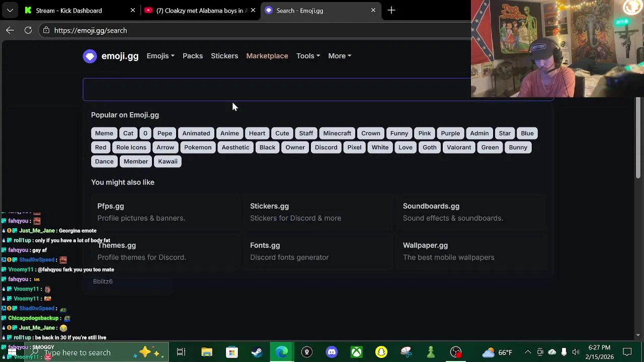This screenshot has height=362, width=644.
Task: Open the volume control in system tray
Action: tap(576, 352)
